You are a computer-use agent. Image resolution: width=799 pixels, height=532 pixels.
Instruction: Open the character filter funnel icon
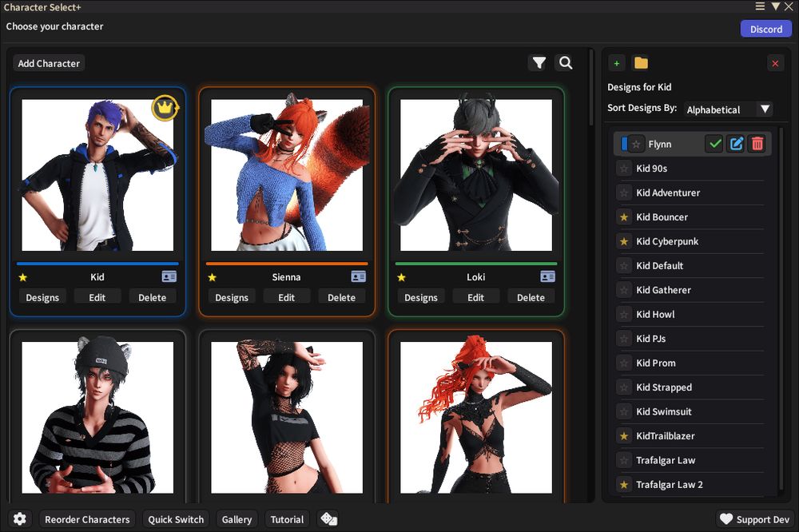click(539, 62)
